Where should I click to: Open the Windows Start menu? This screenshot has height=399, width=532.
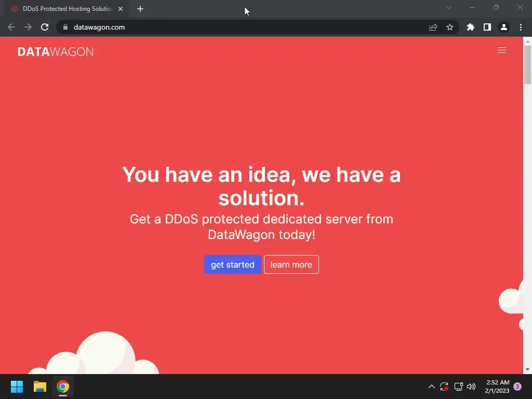(17, 387)
